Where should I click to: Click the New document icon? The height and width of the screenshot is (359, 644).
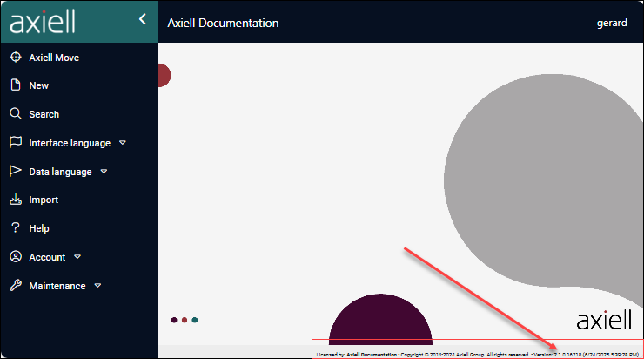[x=15, y=85]
